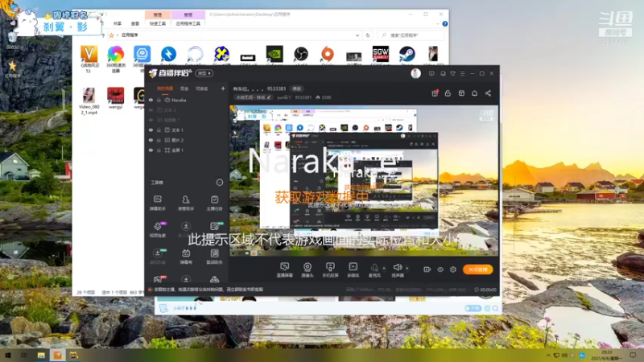Open the Explorer help question mark
The width and height of the screenshot is (644, 362).
point(444,24)
